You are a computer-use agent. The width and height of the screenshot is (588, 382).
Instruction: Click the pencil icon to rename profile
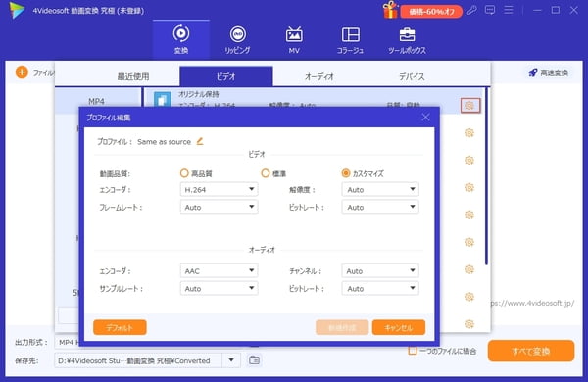(200, 141)
